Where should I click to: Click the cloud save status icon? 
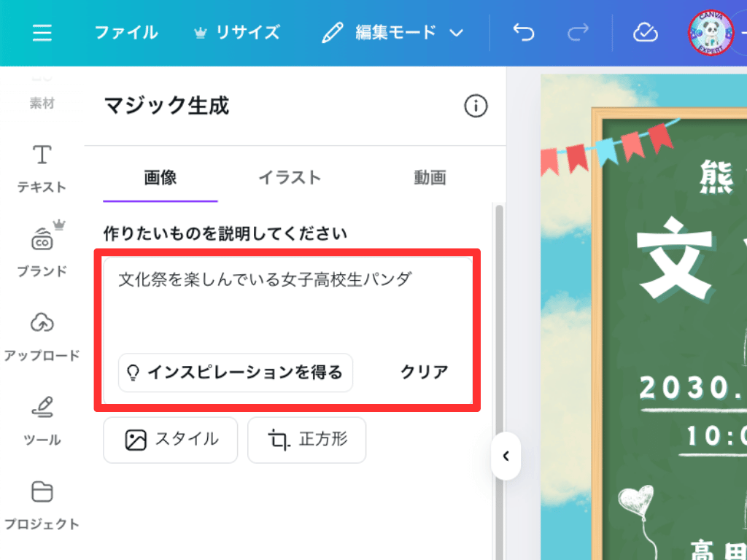pyautogui.click(x=645, y=33)
